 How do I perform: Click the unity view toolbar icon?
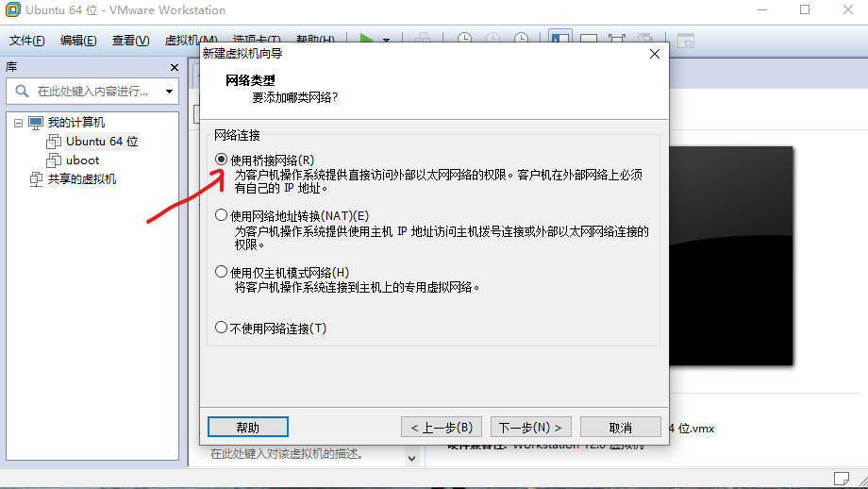pos(644,39)
